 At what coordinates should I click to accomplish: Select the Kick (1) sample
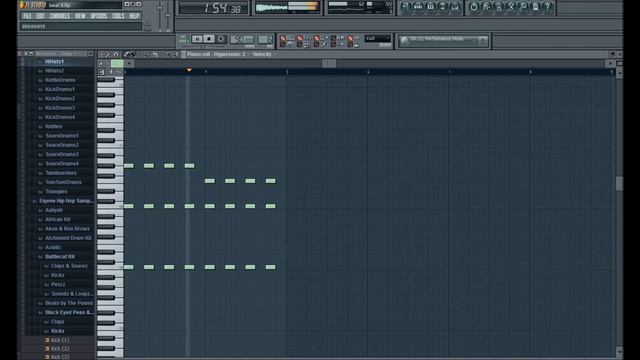click(x=60, y=340)
